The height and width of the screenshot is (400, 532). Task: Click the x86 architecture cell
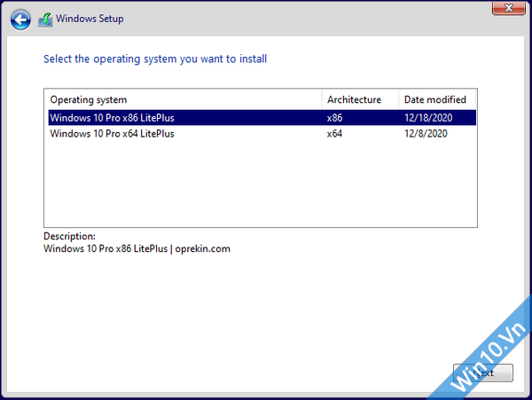coord(334,117)
